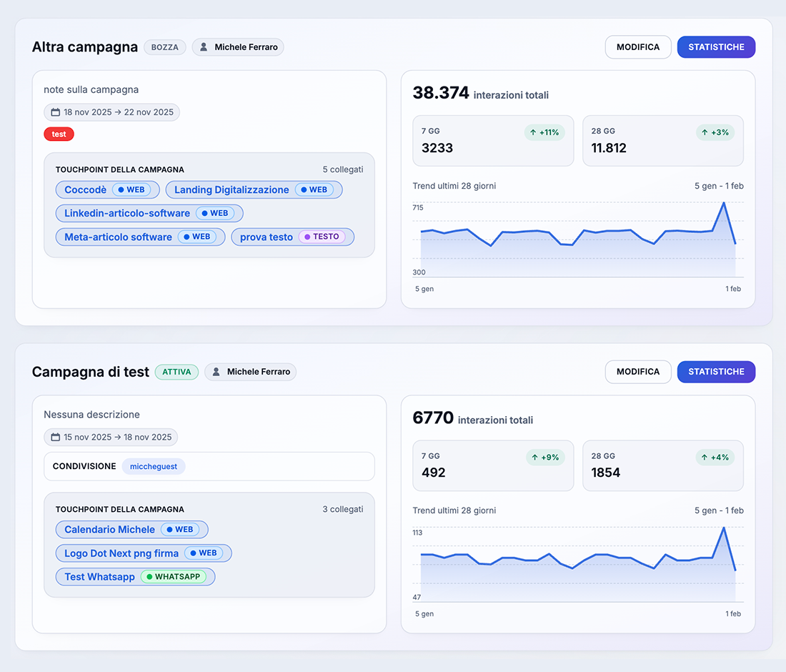Click the green up arrow in the +11% badge
The height and width of the screenshot is (672, 786).
click(533, 132)
